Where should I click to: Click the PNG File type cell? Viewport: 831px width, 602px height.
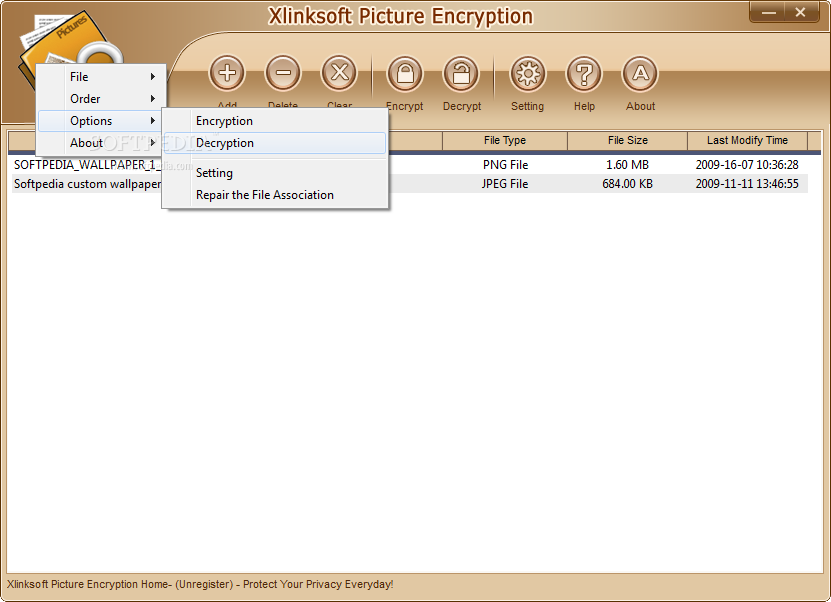tap(505, 165)
